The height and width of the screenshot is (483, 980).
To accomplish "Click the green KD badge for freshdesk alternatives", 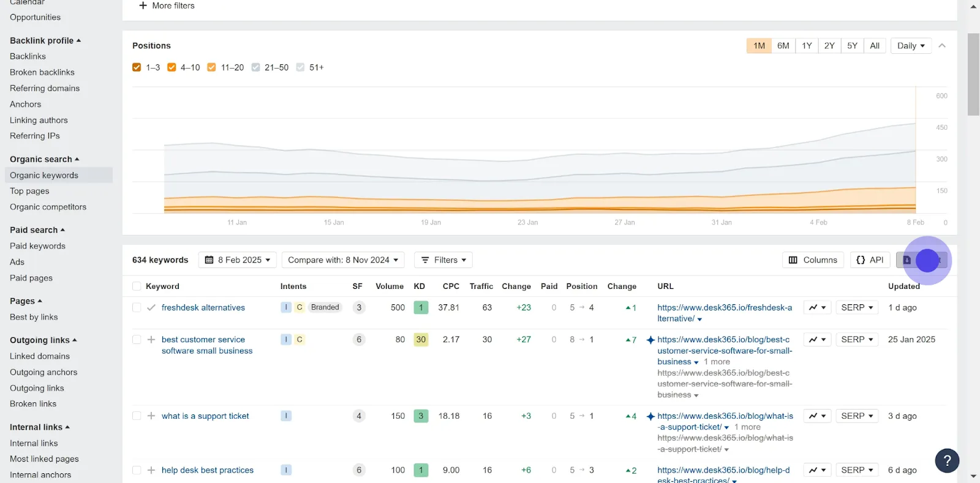I will tap(421, 307).
